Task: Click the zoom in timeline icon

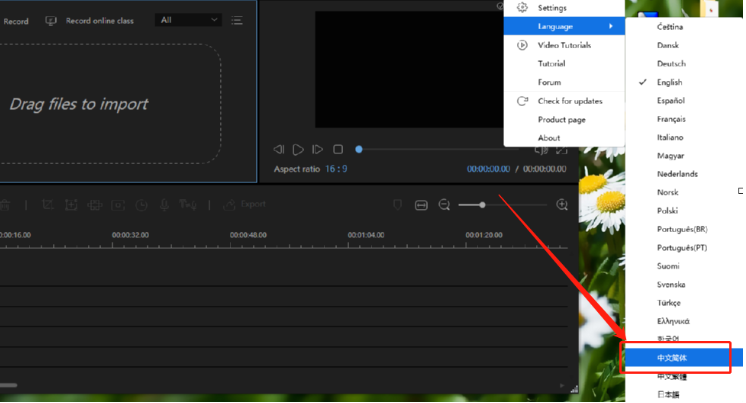Action: 562,205
